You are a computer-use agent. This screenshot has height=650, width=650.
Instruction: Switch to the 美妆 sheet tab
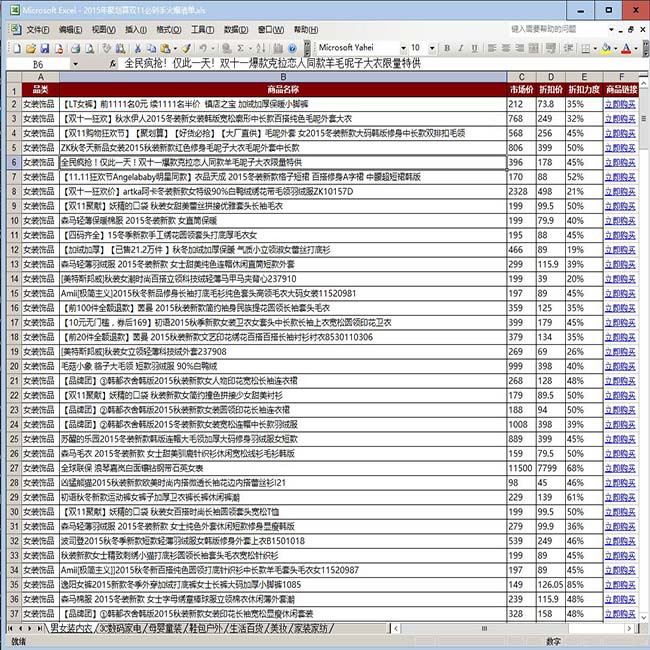click(x=279, y=628)
